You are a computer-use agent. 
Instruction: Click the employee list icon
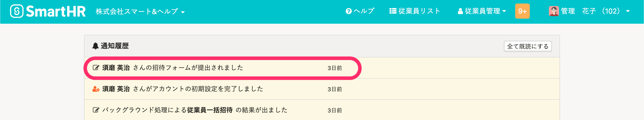(x=393, y=11)
